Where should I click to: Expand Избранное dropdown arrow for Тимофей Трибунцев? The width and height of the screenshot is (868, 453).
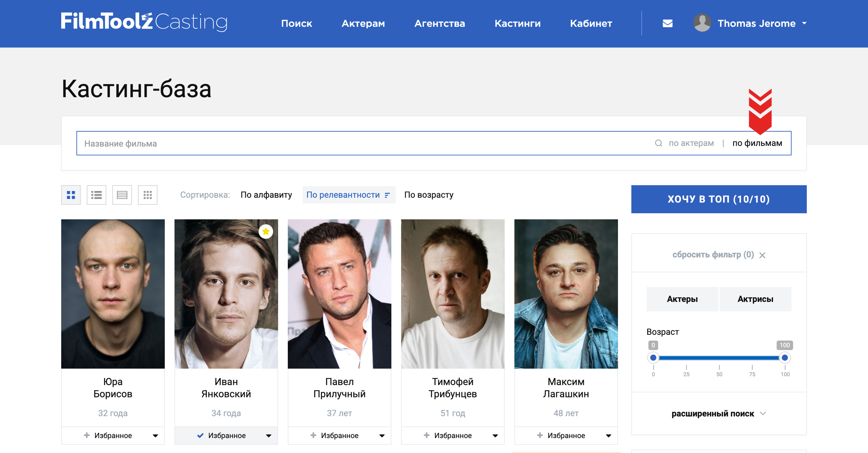coord(495,436)
